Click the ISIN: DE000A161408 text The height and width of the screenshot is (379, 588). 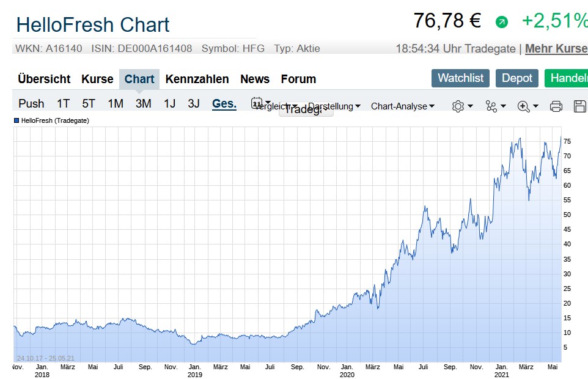coord(142,48)
